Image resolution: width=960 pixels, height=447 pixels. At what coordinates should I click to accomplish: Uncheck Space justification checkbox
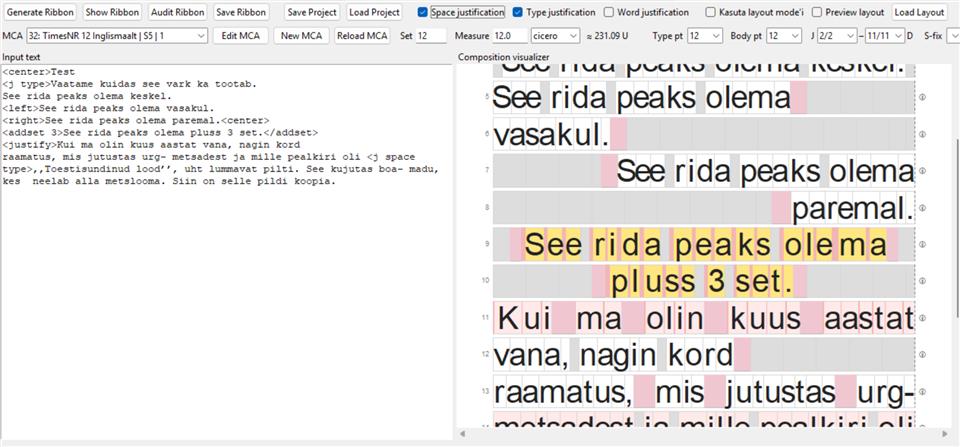422,12
